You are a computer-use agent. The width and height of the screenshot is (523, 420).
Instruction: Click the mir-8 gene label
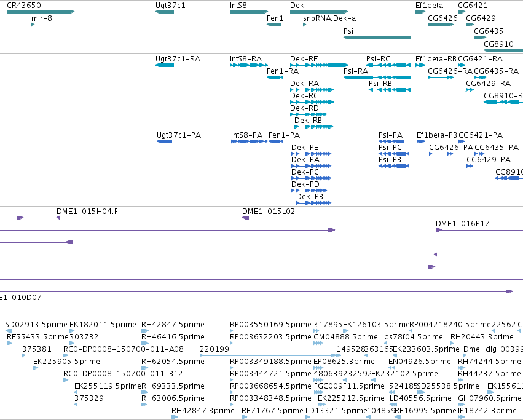(x=42, y=18)
